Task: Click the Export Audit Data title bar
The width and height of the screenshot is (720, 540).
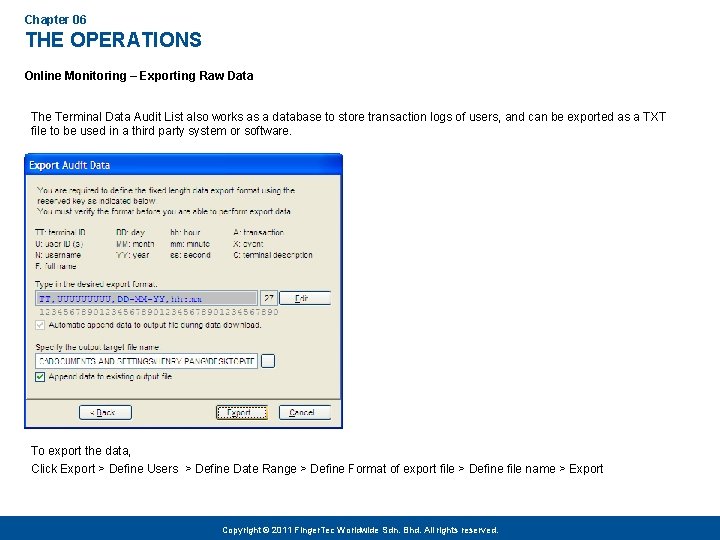Action: coord(184,165)
